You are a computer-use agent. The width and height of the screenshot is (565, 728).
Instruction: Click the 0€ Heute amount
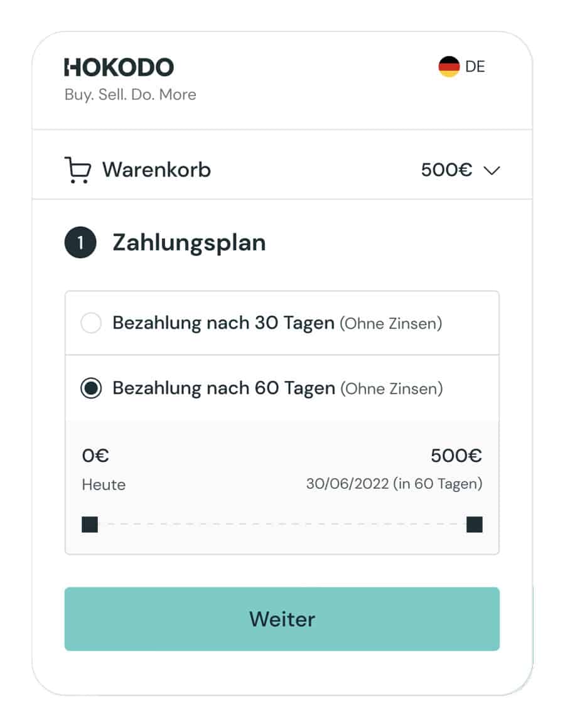pos(95,456)
